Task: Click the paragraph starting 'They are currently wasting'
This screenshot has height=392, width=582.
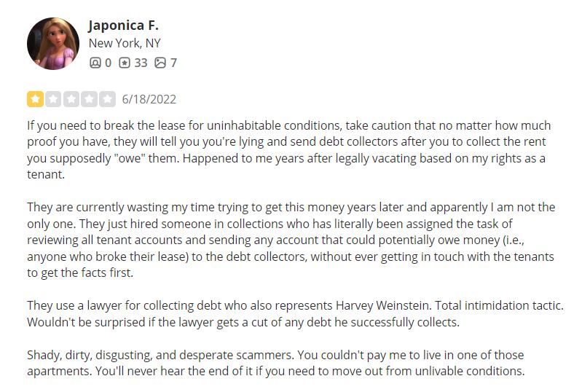Action: pos(291,240)
